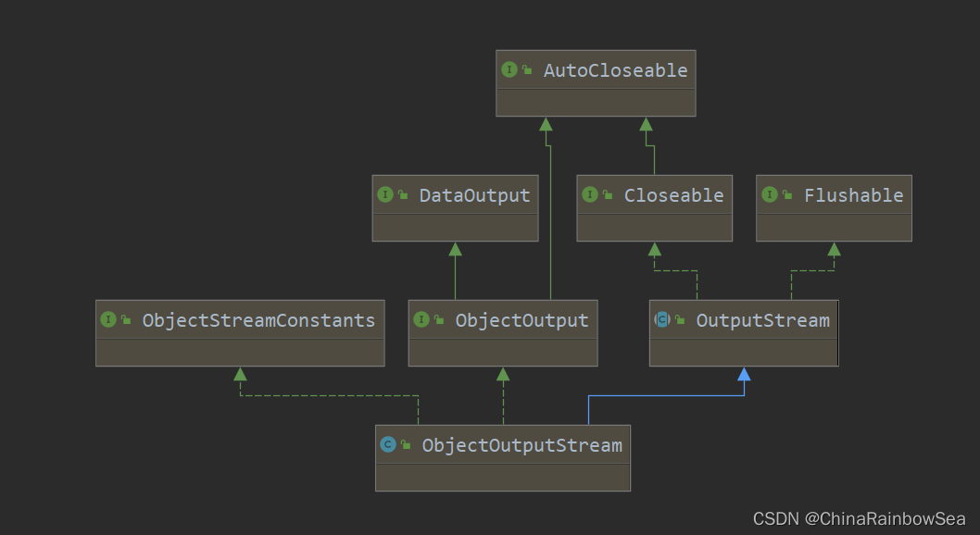Click the interface icon next to Flushable
The image size is (980, 535).
click(770, 195)
